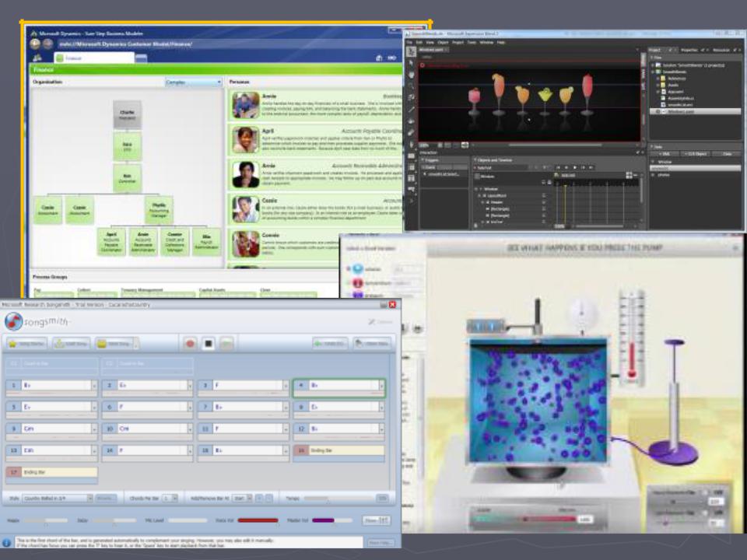Open the Help menu in Blend
747x560 pixels.
pos(501,42)
